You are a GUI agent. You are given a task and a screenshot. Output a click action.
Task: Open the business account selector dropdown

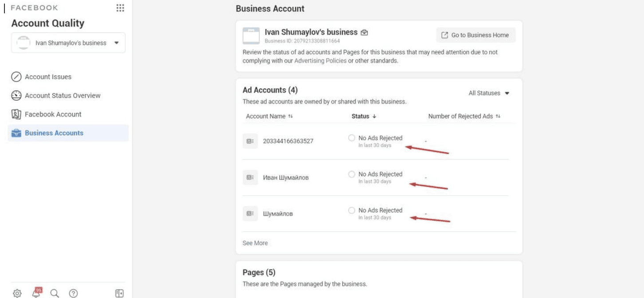[68, 43]
